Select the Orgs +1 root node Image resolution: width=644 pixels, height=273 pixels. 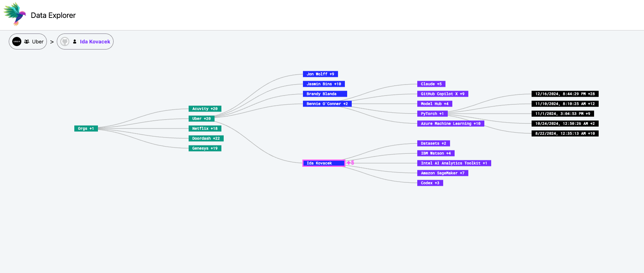click(86, 129)
